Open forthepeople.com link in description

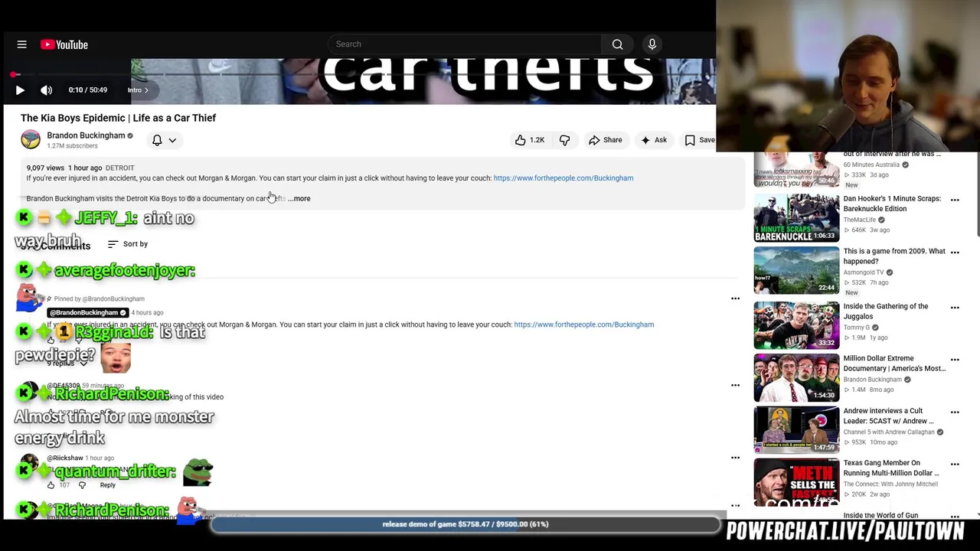tap(563, 178)
